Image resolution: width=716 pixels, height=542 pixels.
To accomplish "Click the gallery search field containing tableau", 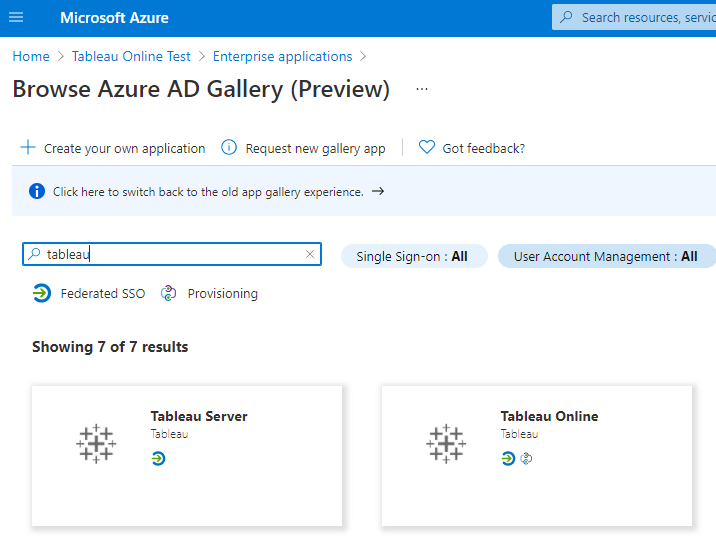I will tap(172, 254).
